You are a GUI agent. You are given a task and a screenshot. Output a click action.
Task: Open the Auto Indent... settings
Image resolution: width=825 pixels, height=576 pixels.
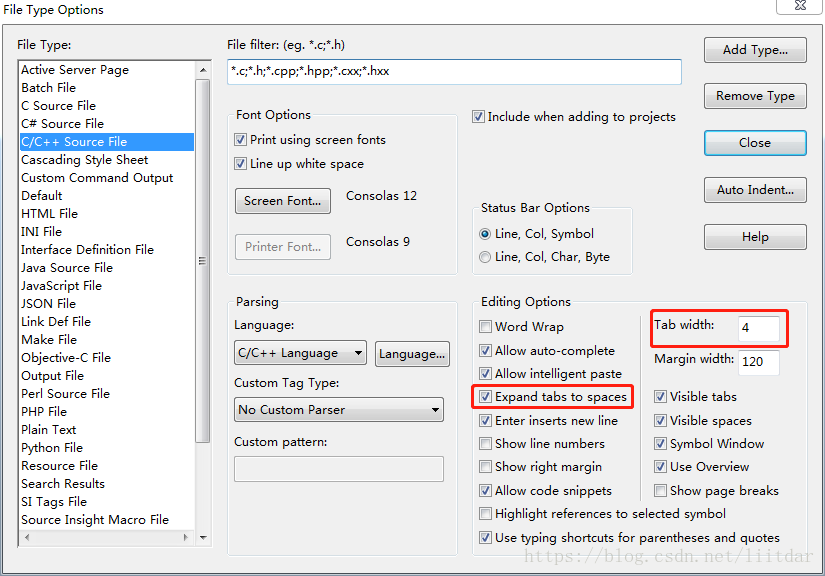pos(755,190)
